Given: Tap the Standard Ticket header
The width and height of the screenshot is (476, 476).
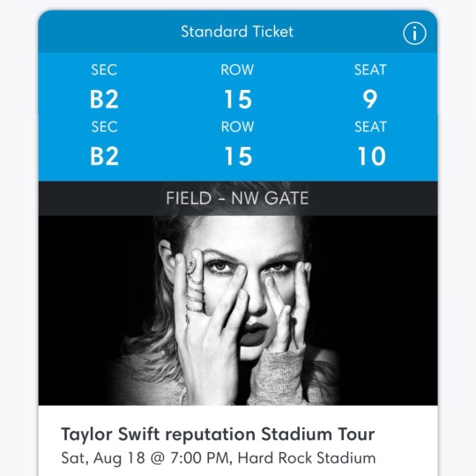Looking at the screenshot, I should (237, 32).
